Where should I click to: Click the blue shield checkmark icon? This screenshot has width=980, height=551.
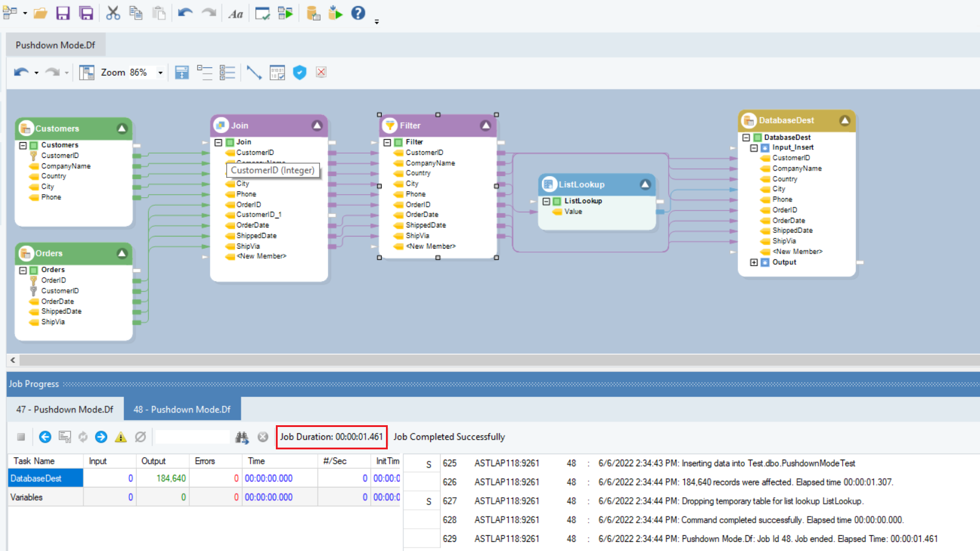(299, 73)
